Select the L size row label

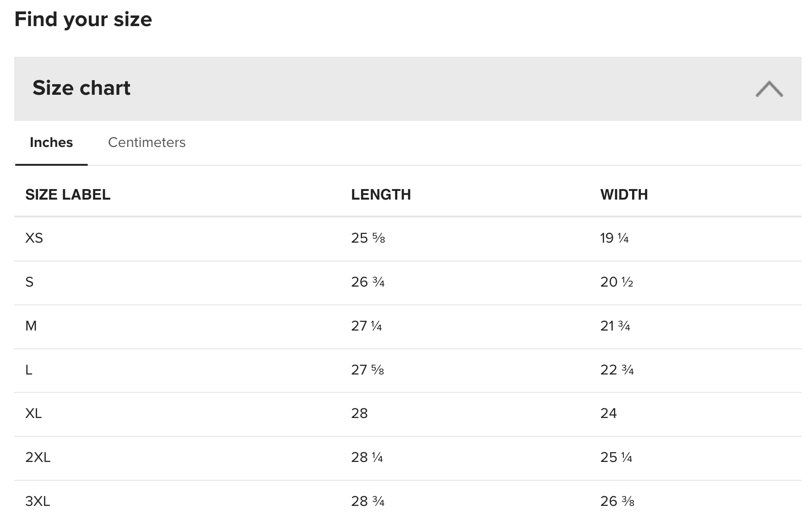tap(28, 370)
